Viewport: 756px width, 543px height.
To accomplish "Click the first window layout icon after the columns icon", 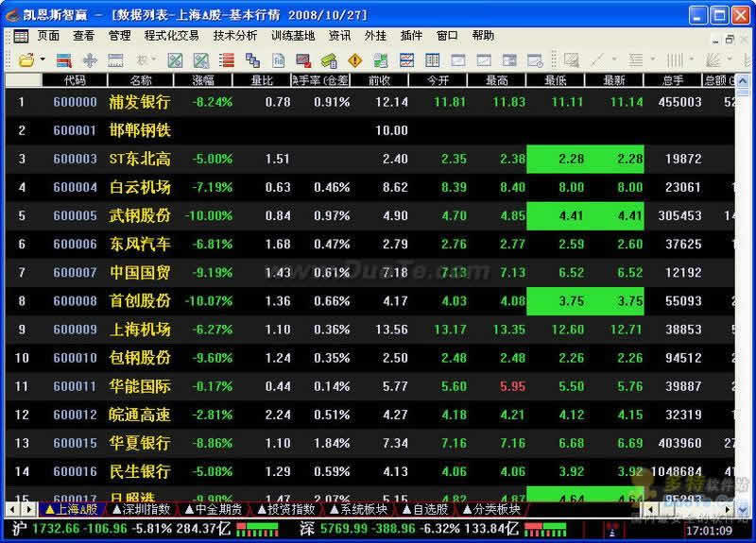I will 458,60.
